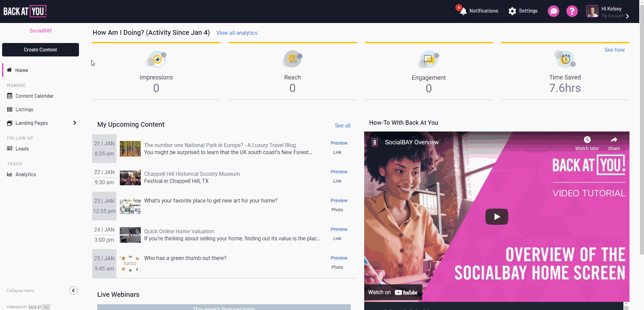Screen dimensions: 644x310
Task: Click the Live Webinars heading
Action: tap(118, 294)
